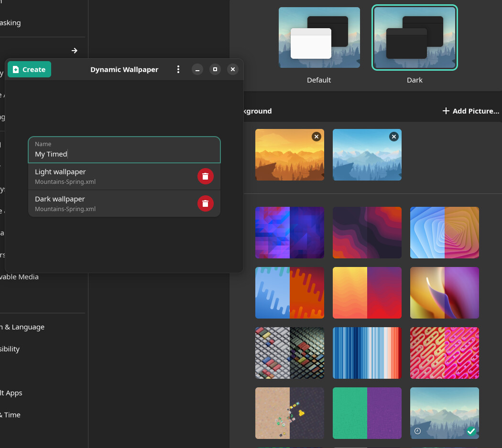
Task: Delete the Light wallpaper entry
Action: coord(205,176)
